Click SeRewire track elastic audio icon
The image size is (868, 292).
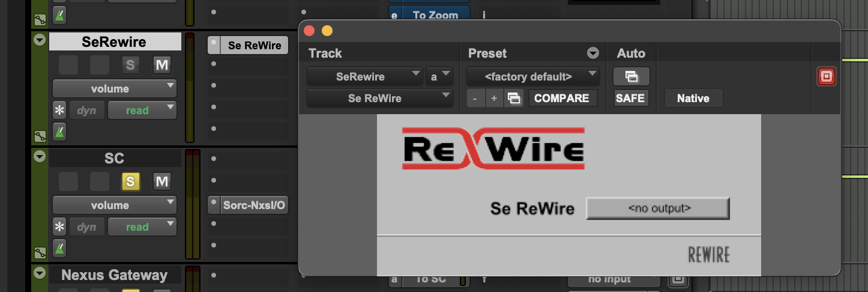[x=40, y=136]
